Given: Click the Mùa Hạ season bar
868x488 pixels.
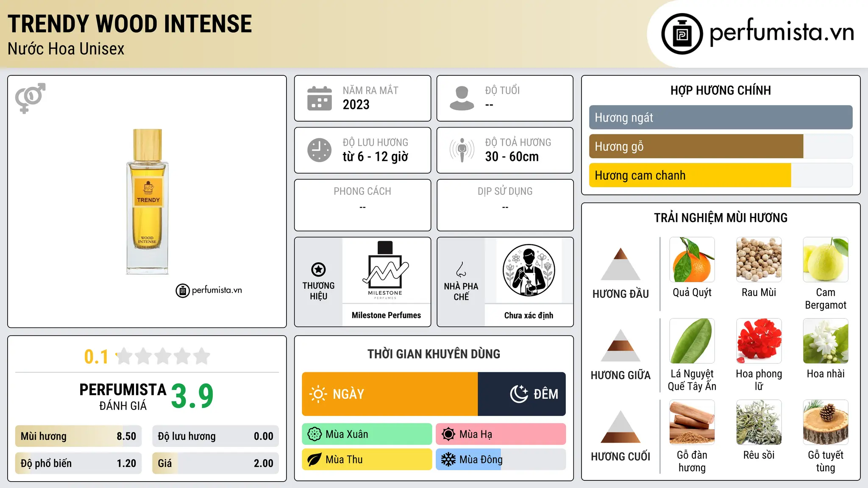Looking at the screenshot, I should (501, 434).
